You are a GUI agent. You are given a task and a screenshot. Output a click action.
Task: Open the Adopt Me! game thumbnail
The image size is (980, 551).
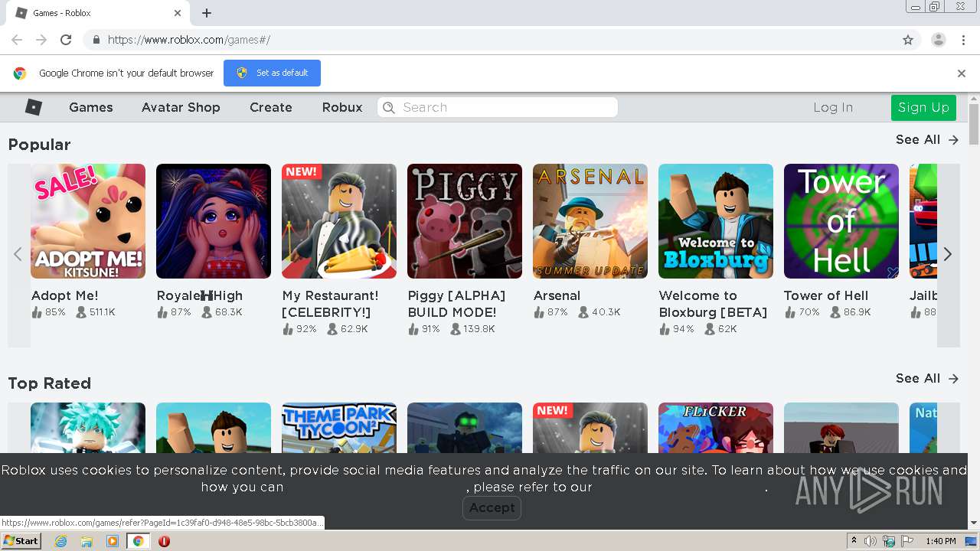point(88,221)
